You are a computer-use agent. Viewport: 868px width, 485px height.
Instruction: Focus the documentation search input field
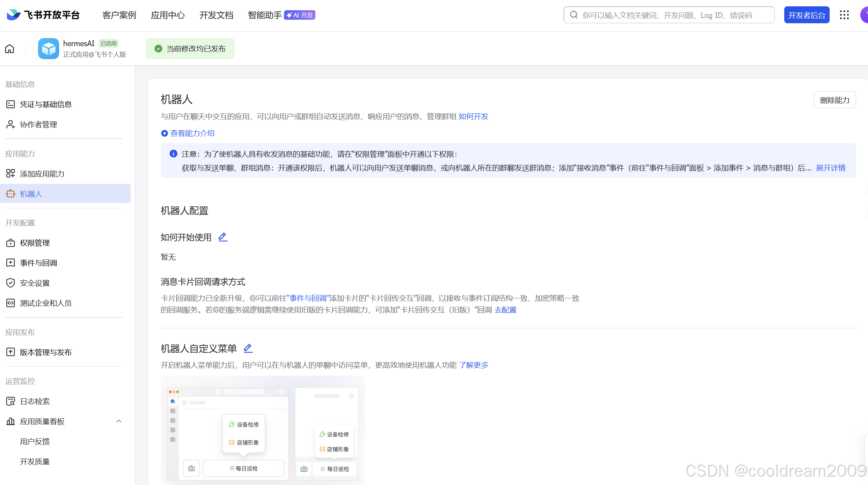[669, 15]
